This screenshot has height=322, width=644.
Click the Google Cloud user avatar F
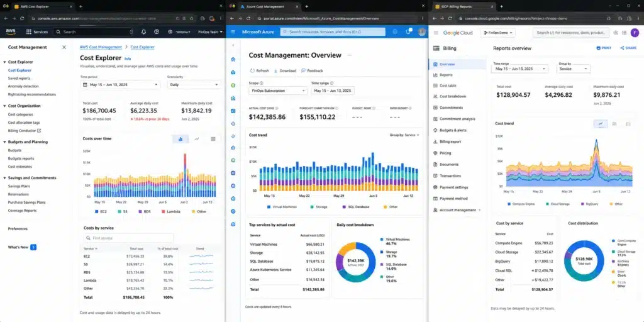coord(635,33)
